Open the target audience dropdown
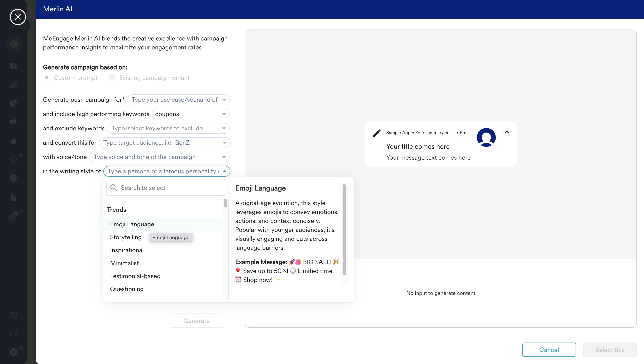644x364 pixels. [165, 142]
